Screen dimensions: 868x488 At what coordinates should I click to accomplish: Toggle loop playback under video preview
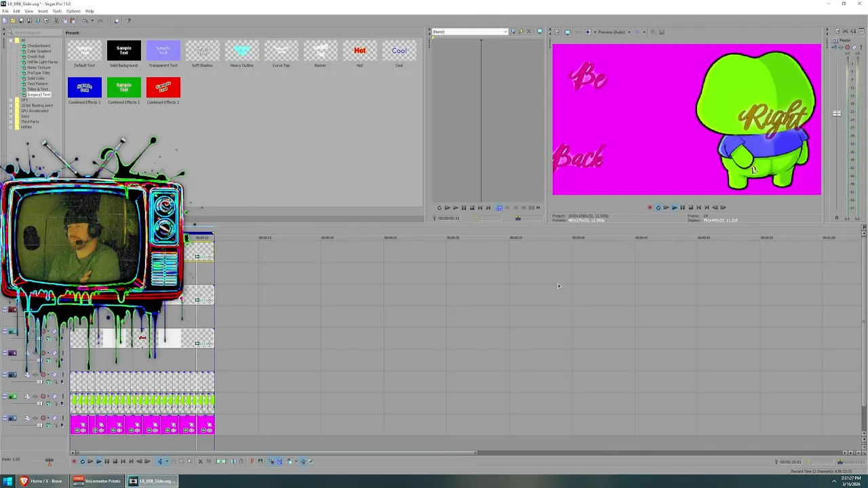pos(658,207)
